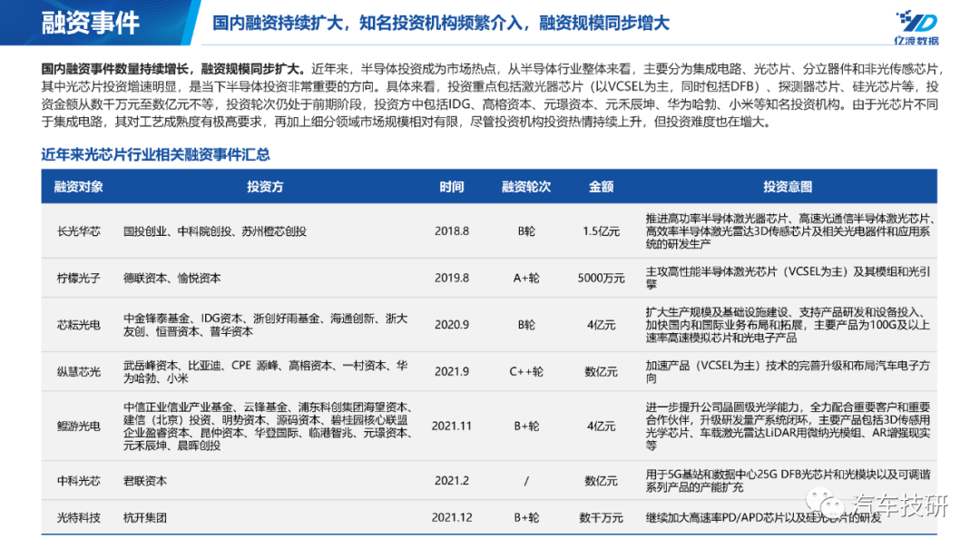Select the 长光华芯 row name
This screenshot has width=980, height=549.
pyautogui.click(x=79, y=230)
